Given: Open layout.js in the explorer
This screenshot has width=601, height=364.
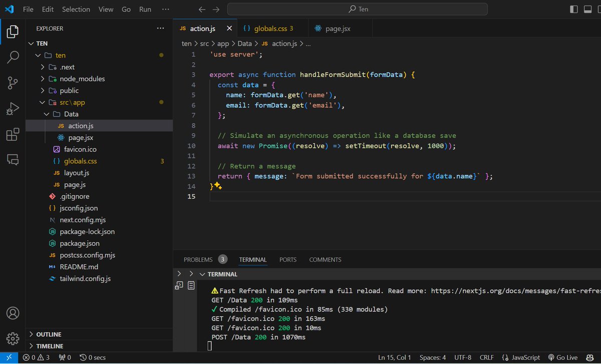Looking at the screenshot, I should [77, 173].
